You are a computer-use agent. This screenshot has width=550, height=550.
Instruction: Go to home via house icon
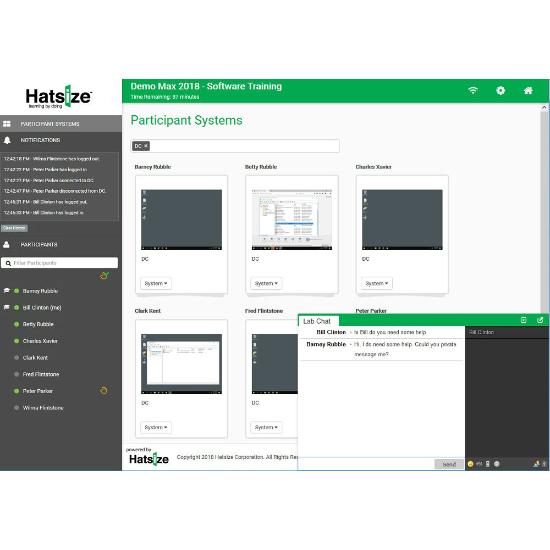click(x=528, y=90)
